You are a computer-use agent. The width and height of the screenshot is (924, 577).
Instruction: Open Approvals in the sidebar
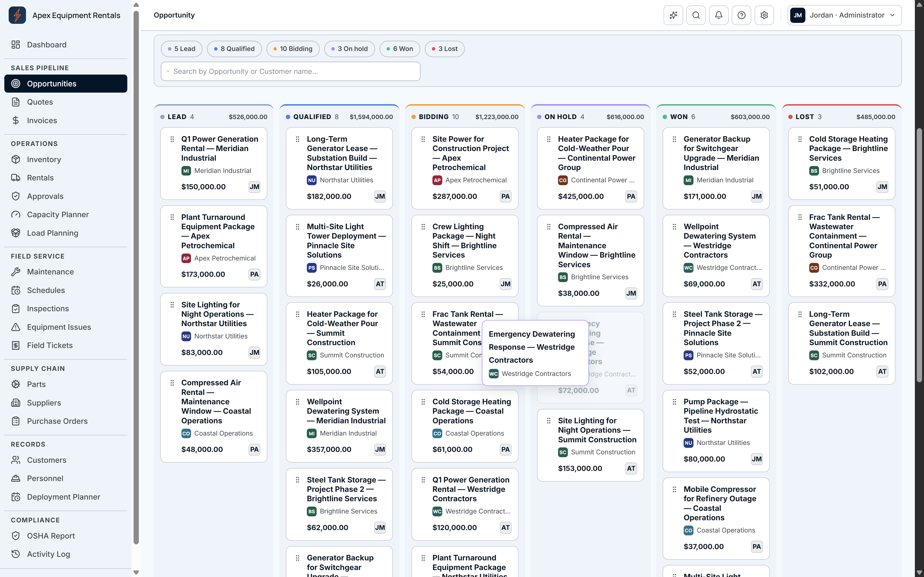pyautogui.click(x=66, y=196)
